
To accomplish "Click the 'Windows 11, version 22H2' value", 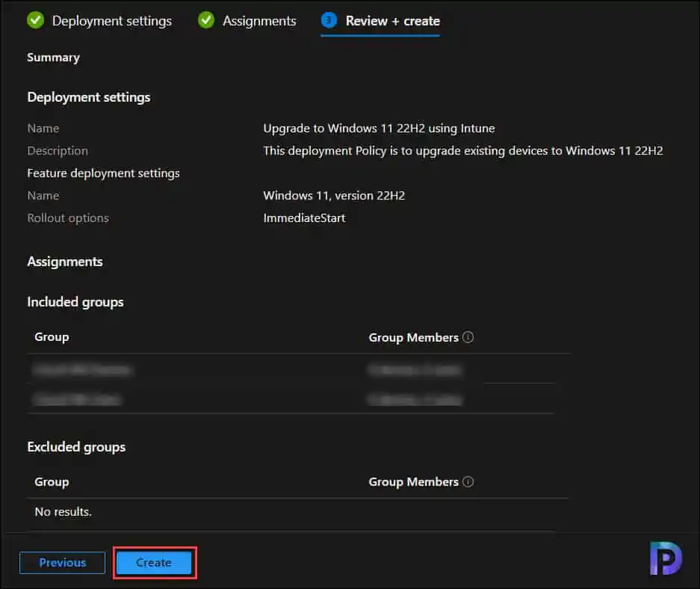I will click(334, 196).
